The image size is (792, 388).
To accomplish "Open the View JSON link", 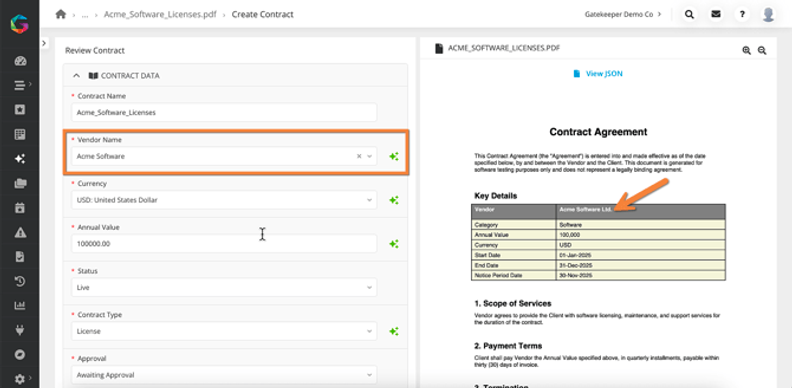I will click(598, 74).
